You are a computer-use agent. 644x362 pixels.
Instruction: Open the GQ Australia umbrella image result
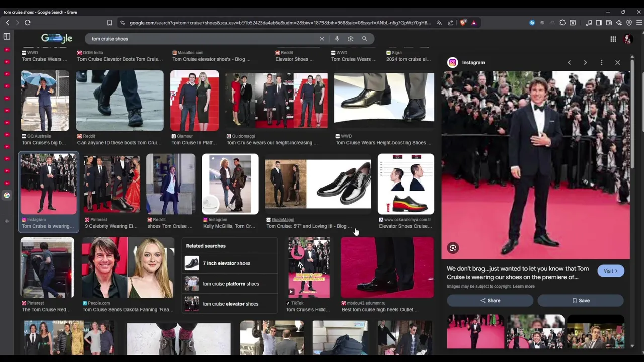pyautogui.click(x=45, y=101)
